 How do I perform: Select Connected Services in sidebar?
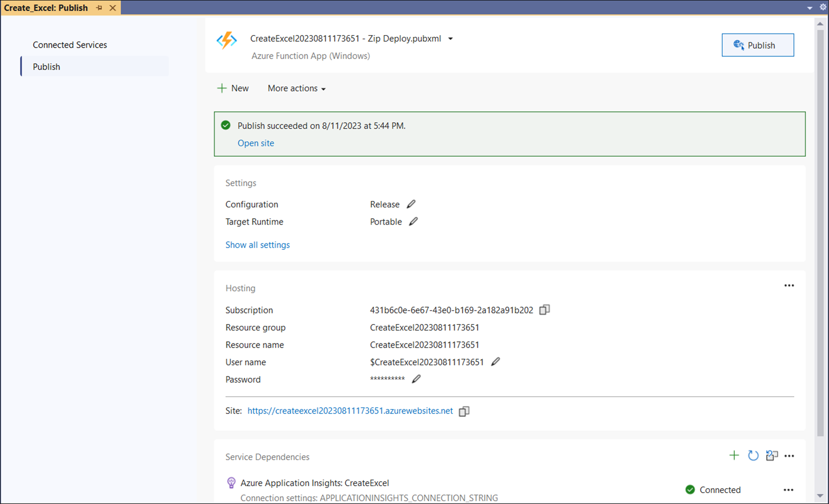click(70, 45)
